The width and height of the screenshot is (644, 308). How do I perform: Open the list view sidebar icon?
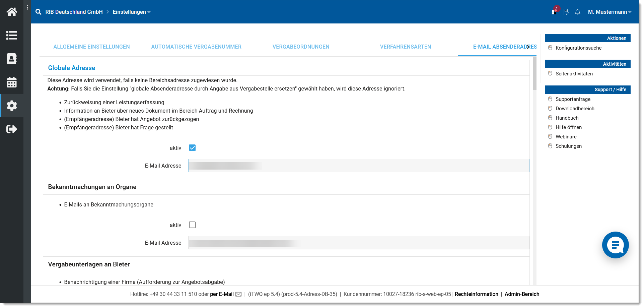click(12, 35)
